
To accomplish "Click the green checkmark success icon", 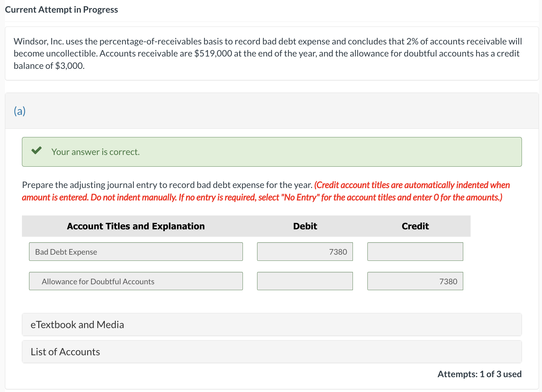I will [x=36, y=151].
